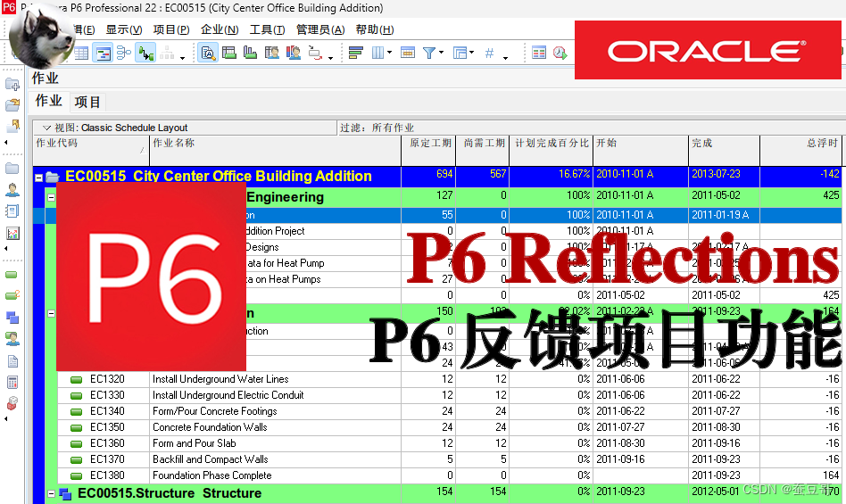Sort by 尚需工期 column header
This screenshot has width=846, height=504.
click(483, 151)
